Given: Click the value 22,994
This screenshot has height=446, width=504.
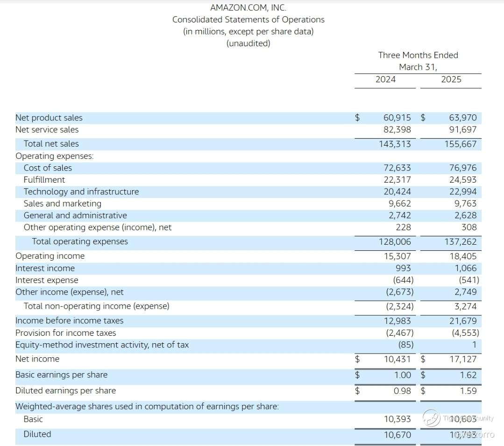Looking at the screenshot, I should click(463, 191).
